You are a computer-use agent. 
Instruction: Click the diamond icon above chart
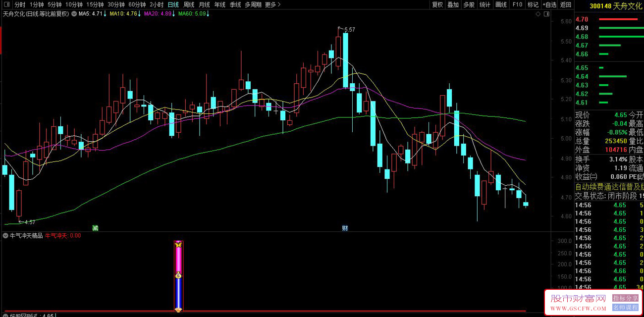(538, 14)
